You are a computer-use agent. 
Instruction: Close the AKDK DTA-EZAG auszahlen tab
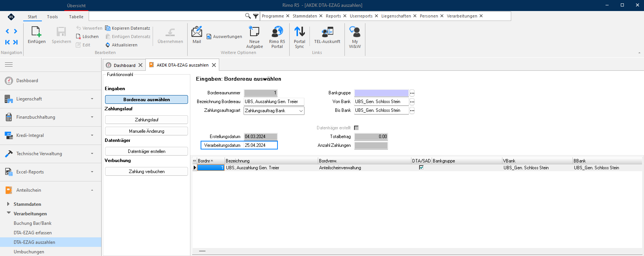(214, 65)
